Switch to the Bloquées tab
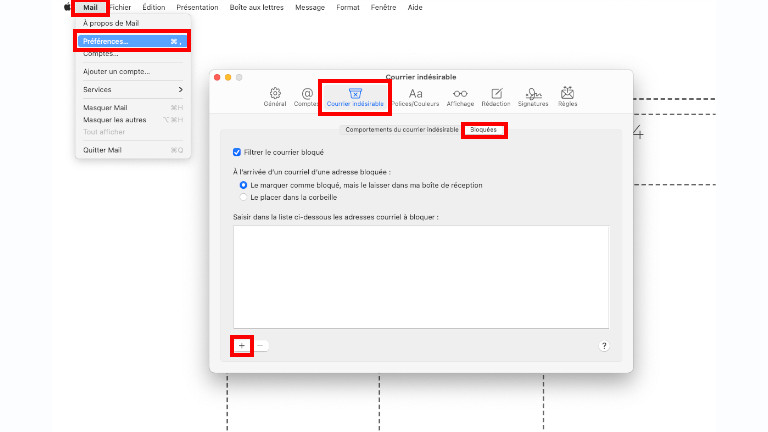The height and width of the screenshot is (432, 768). tap(483, 130)
